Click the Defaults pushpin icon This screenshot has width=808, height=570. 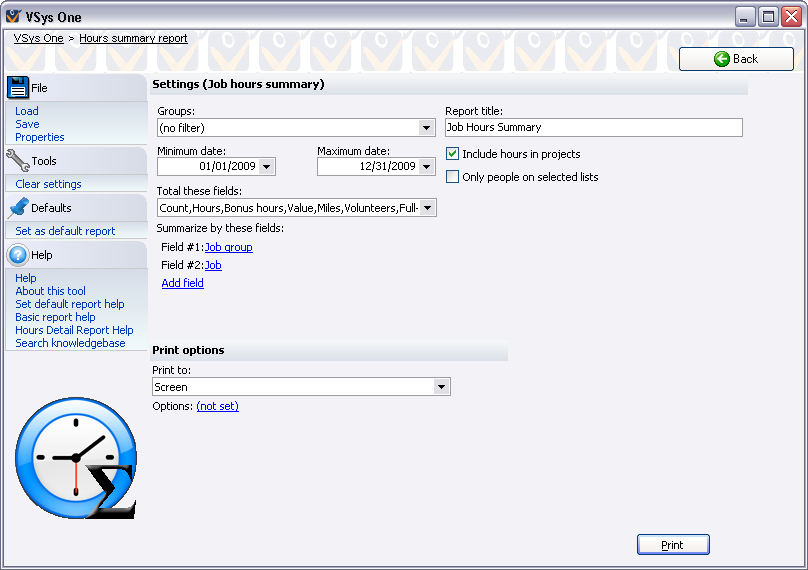(18, 208)
